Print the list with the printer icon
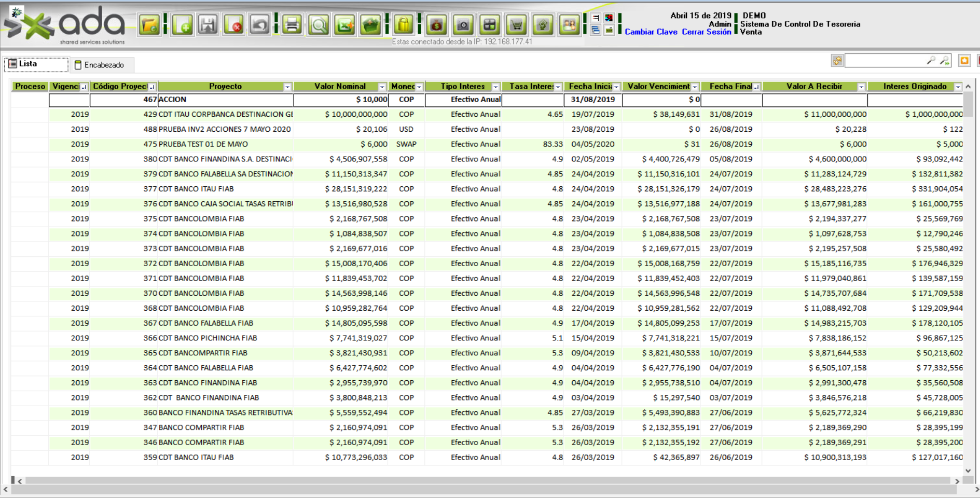This screenshot has height=498, width=980. coord(292,25)
